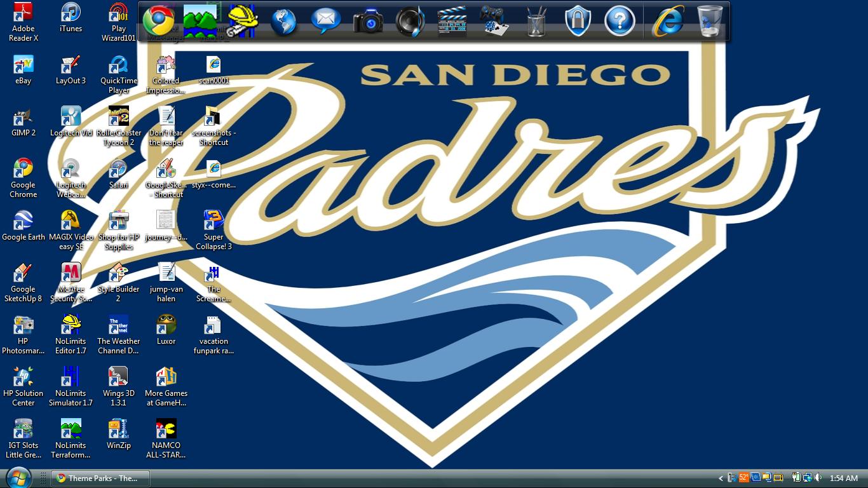Screen dimensions: 868x488
Task: Open the volume speaker tray icon
Action: (818, 478)
